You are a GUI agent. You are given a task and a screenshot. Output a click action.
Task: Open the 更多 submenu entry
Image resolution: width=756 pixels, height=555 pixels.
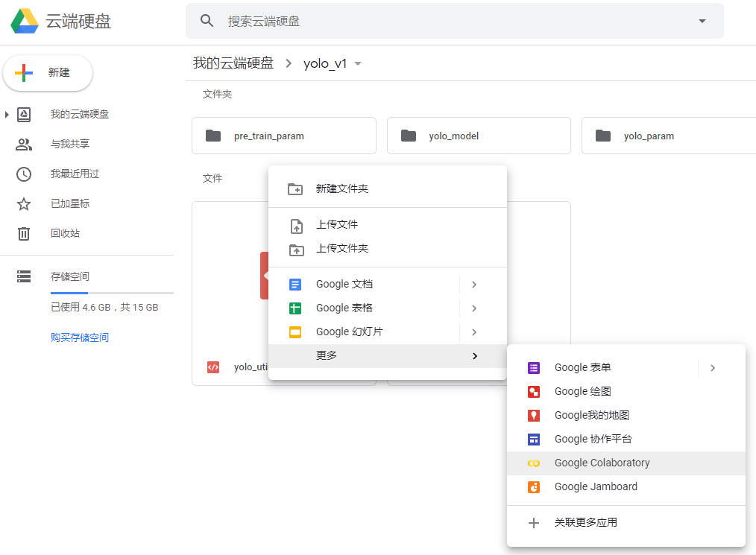[x=388, y=356]
